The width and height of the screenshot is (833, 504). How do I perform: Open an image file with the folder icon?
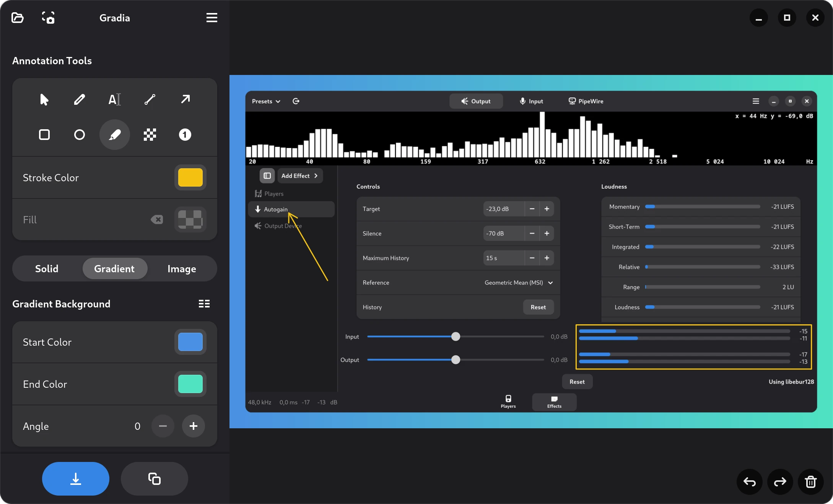pos(18,18)
